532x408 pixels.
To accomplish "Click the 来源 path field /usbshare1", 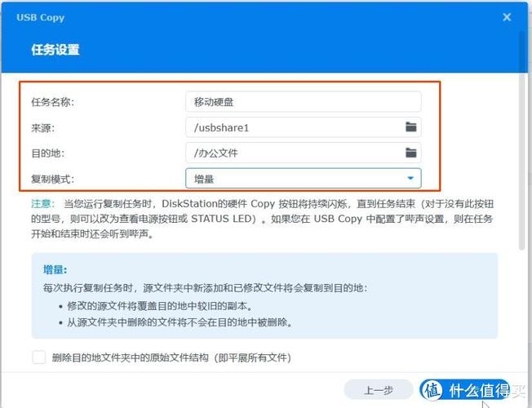I will click(304, 127).
